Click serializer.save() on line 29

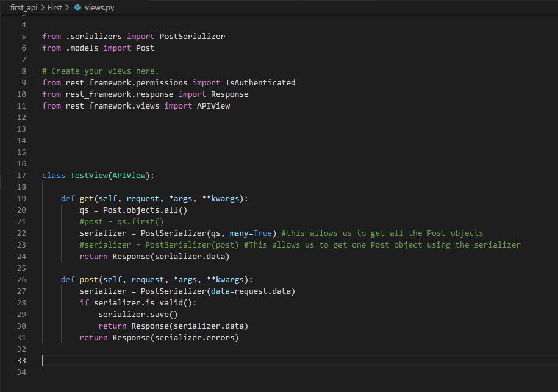pos(138,315)
